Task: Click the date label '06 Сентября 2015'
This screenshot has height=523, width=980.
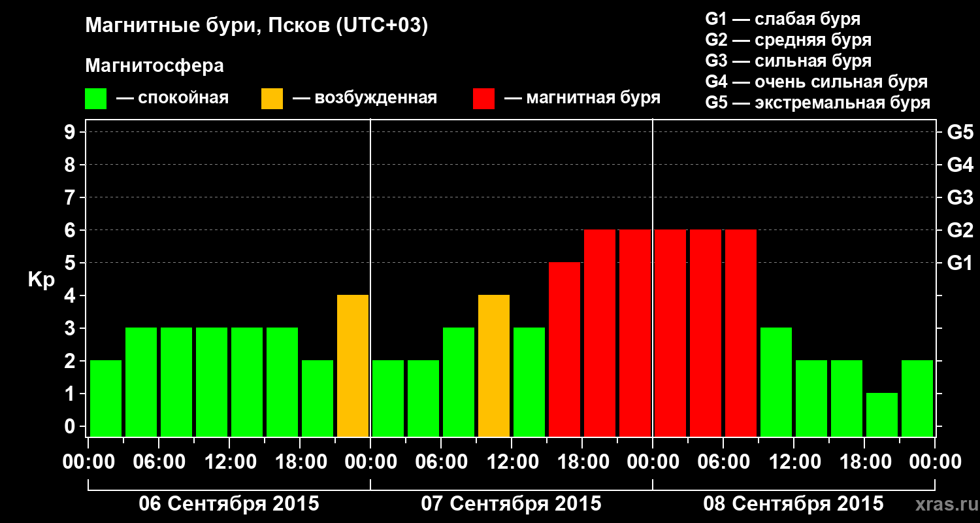Action: click(229, 504)
